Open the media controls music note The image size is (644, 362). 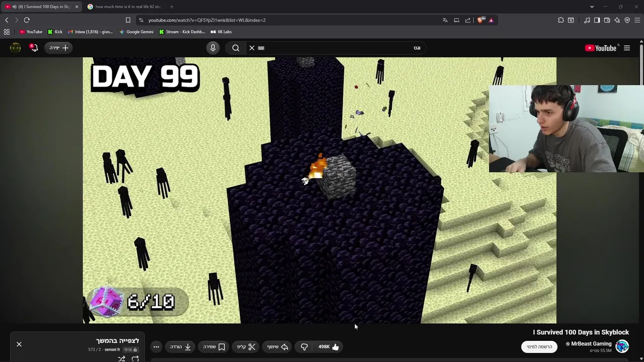click(x=587, y=20)
